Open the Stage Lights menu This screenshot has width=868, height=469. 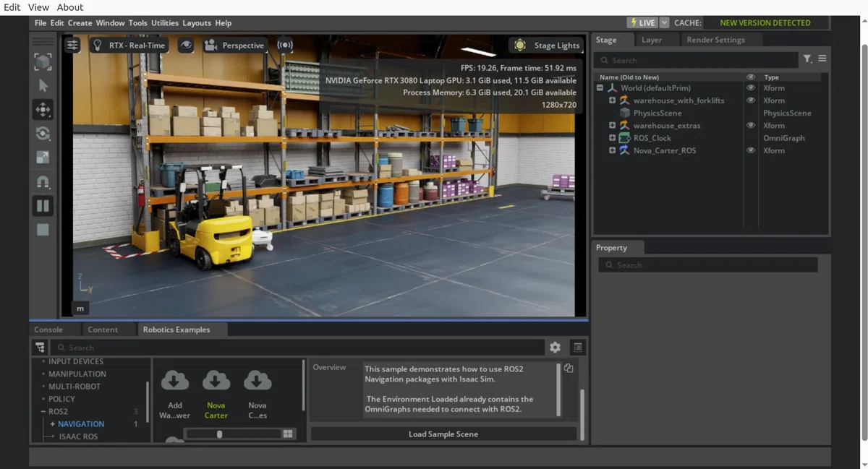tap(546, 45)
